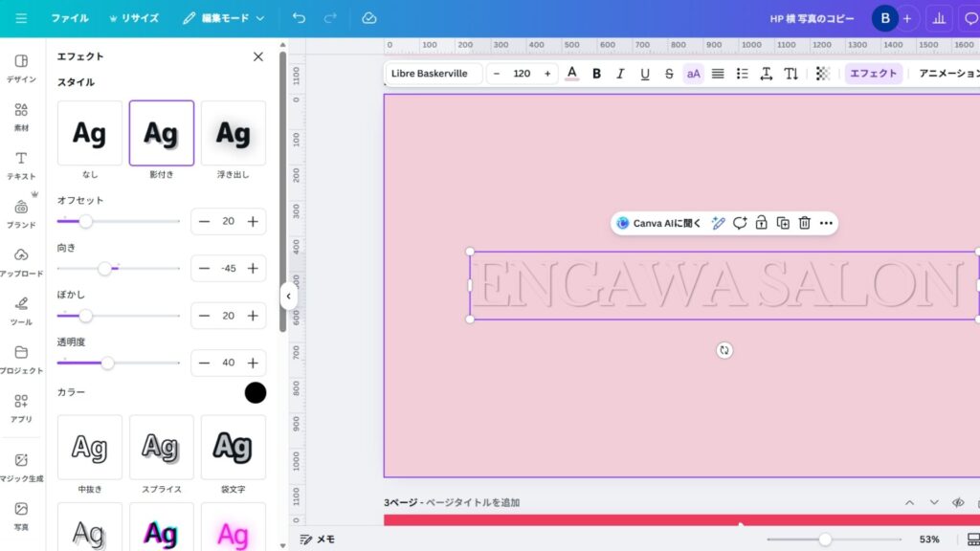Open the text spacing icon

(766, 74)
